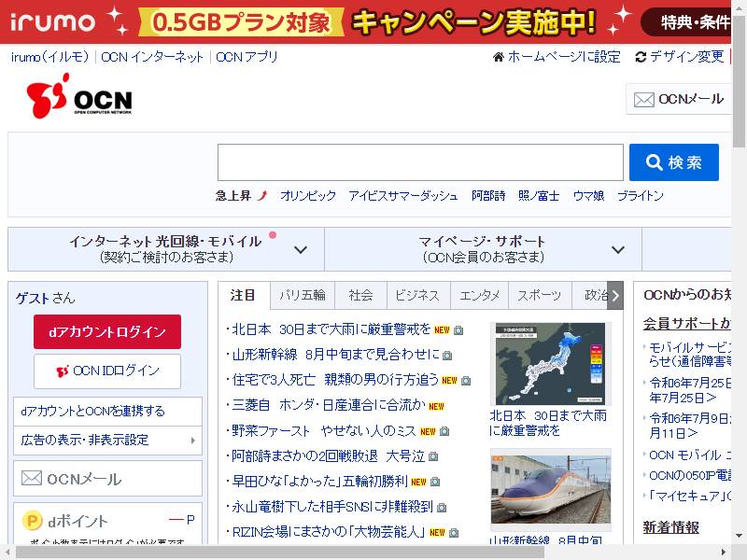This screenshot has height=560, width=747.
Task: Click the camera icon beside 住宅で3人死亡 headline
Action: tap(466, 381)
